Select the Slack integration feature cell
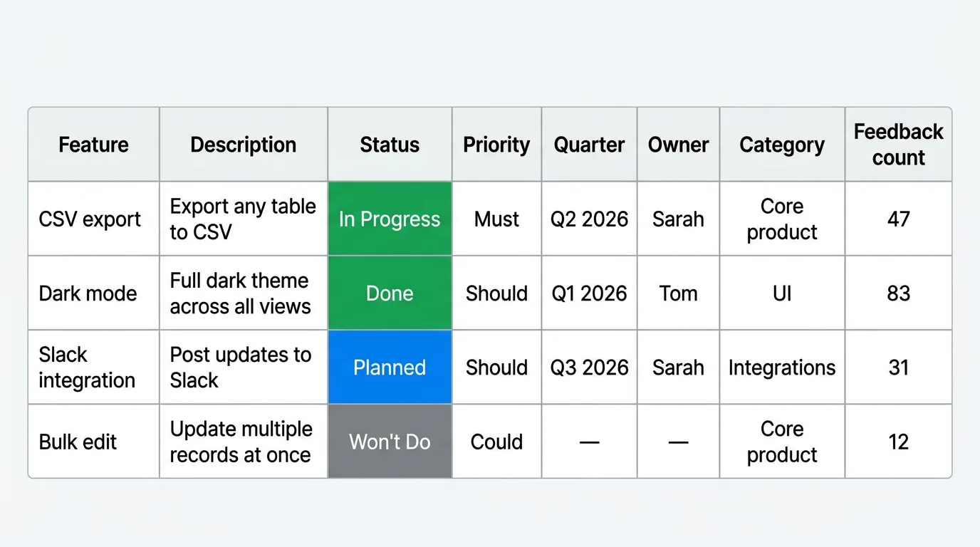Viewport: 980px width, 547px height. pyautogui.click(x=87, y=367)
